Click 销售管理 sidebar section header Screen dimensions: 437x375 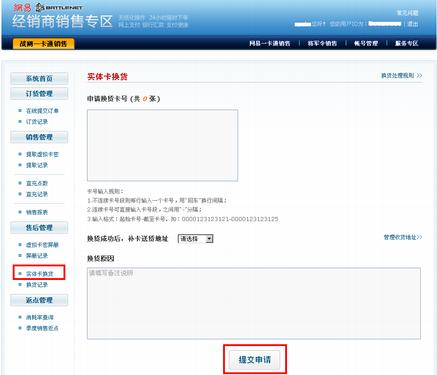pyautogui.click(x=39, y=137)
